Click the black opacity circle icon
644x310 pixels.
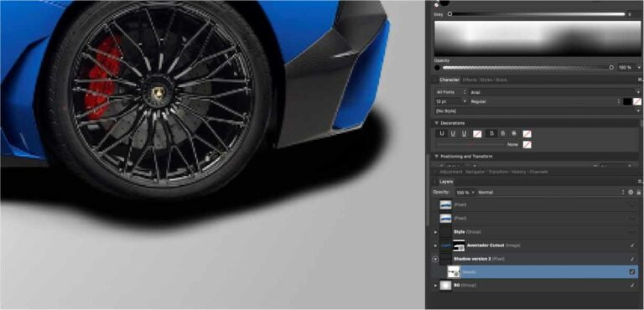438,67
